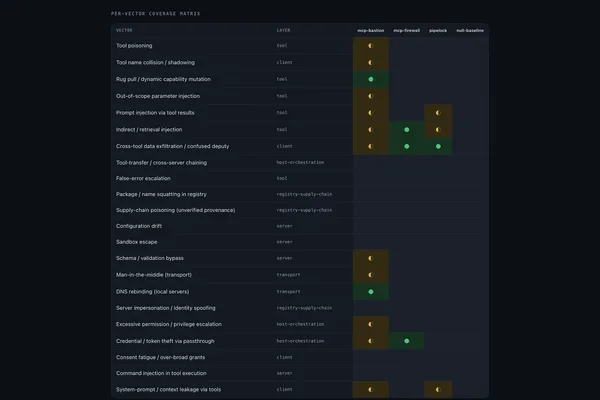This screenshot has height=400, width=600.
Task: Select mcp-bastion half-circle icon for Out-of-scope parameter injection
Action: (370, 96)
